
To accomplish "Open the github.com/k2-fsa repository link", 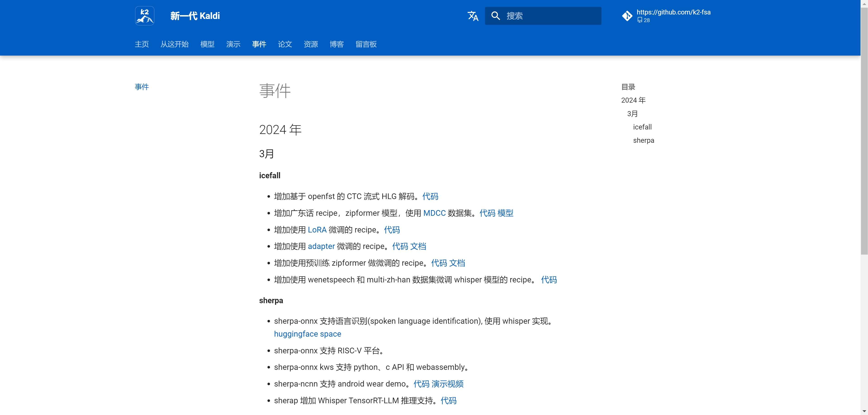I will tap(673, 12).
